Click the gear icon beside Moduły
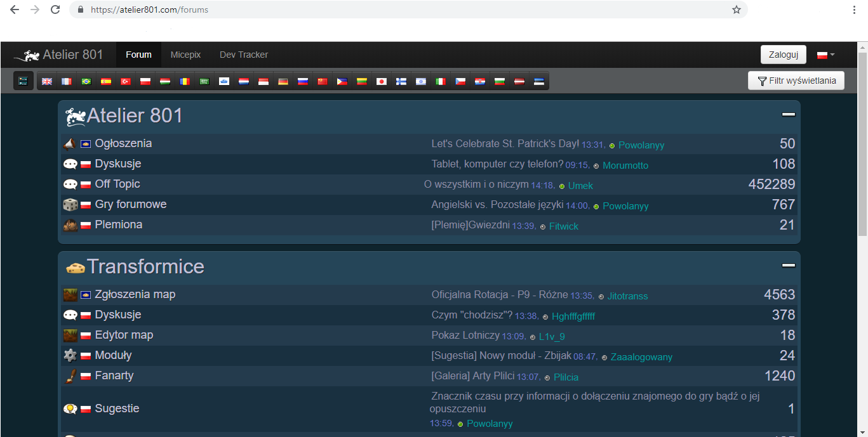868x437 pixels. tap(70, 356)
